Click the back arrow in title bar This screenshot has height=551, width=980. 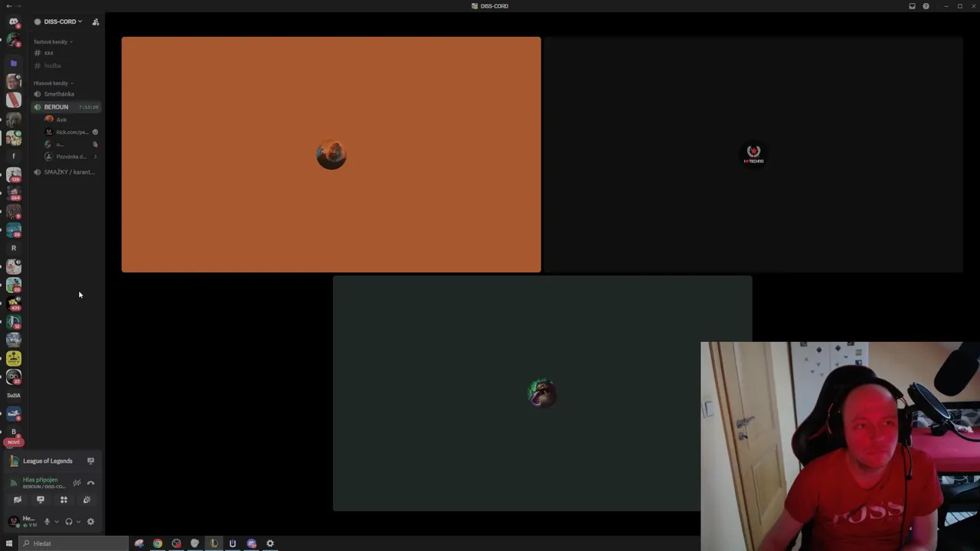[x=8, y=6]
